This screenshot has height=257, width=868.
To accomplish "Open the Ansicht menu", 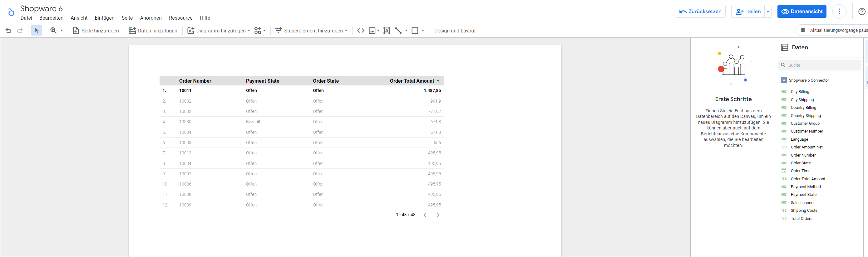I will [79, 18].
